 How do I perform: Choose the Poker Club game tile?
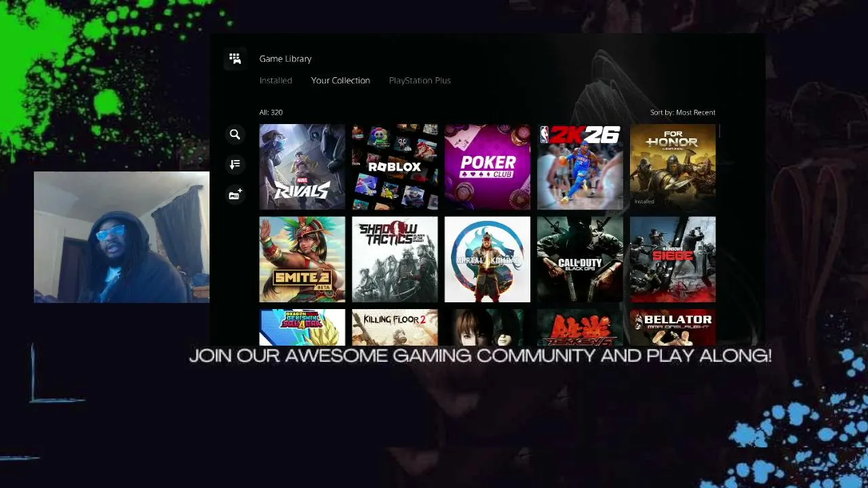tap(488, 167)
